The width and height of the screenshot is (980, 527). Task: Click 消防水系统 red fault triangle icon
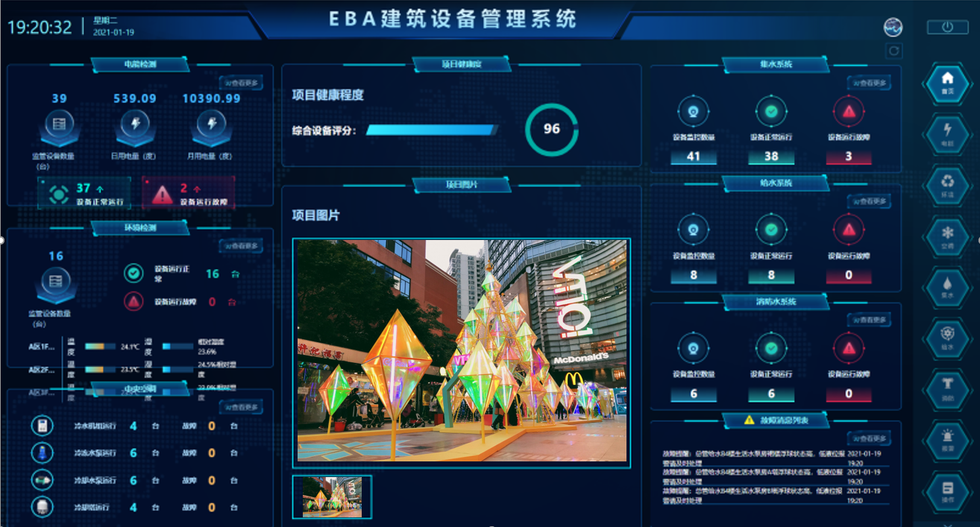click(849, 348)
